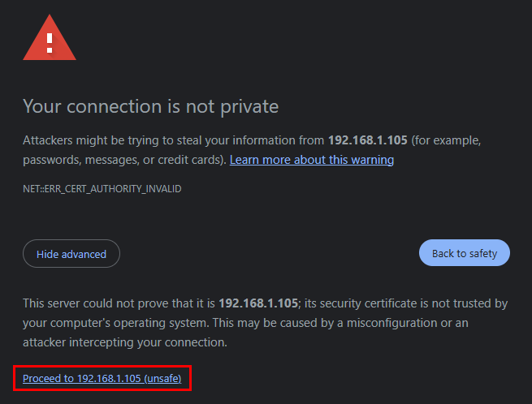The height and width of the screenshot is (404, 532).
Task: Click the NET::ERR_CERT_AUTHORITY_INVALID error code
Action: 102,189
